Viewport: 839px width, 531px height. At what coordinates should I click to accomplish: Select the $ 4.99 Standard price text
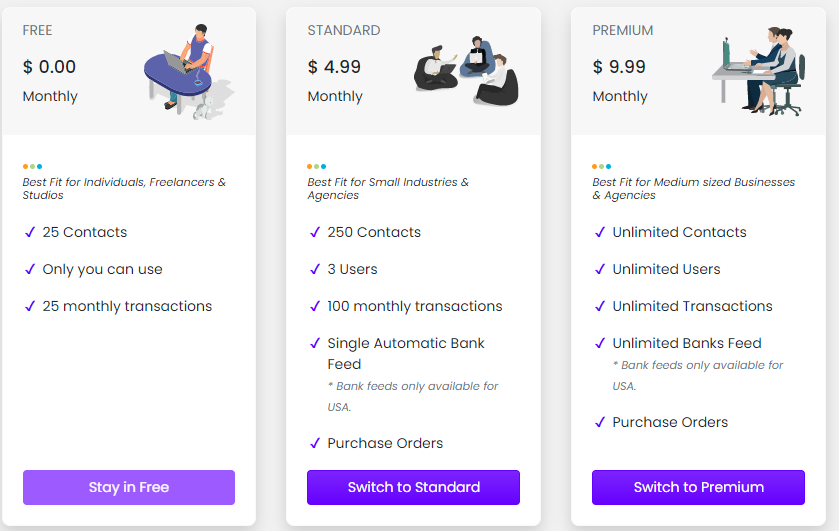pos(334,67)
